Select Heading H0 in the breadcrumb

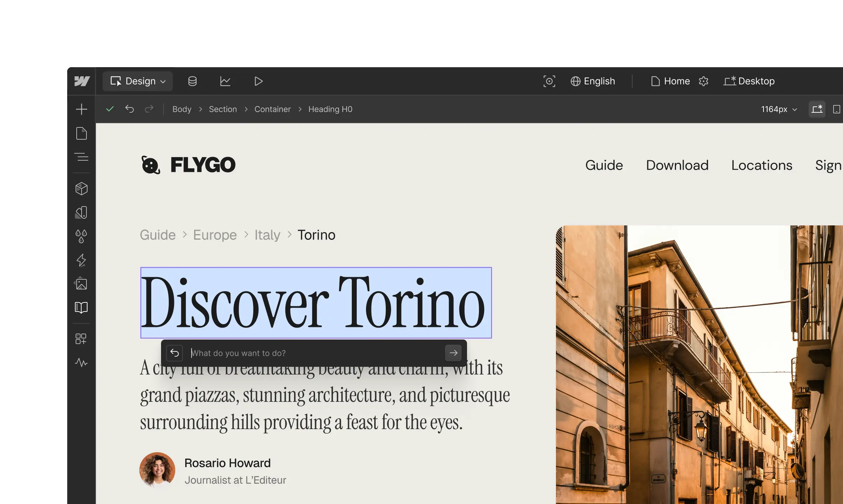pos(330,109)
